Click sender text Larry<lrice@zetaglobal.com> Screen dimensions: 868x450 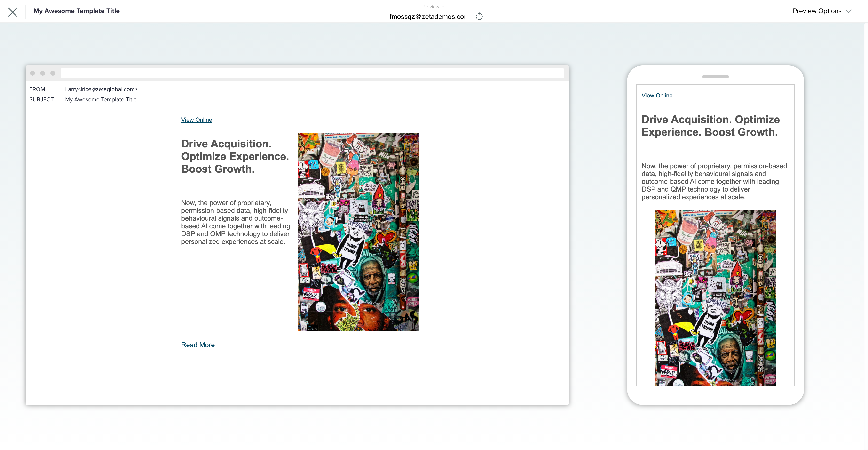pyautogui.click(x=102, y=89)
